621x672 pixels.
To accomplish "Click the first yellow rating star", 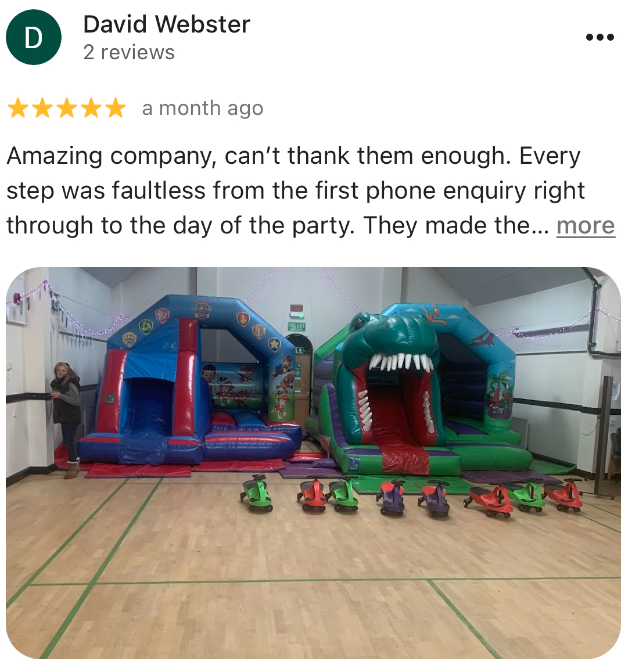I will [18, 107].
